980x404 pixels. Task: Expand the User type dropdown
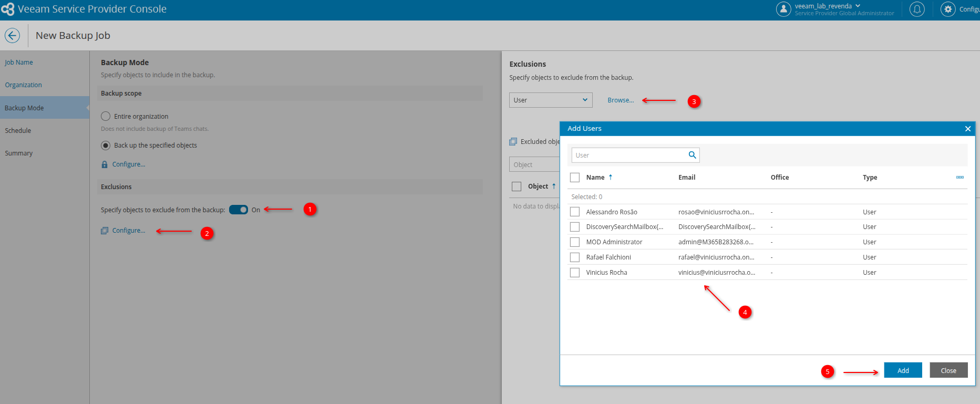click(x=550, y=100)
